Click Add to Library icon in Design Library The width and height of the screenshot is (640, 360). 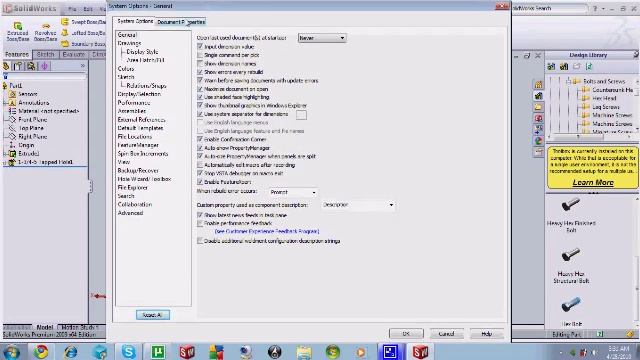(x=551, y=66)
